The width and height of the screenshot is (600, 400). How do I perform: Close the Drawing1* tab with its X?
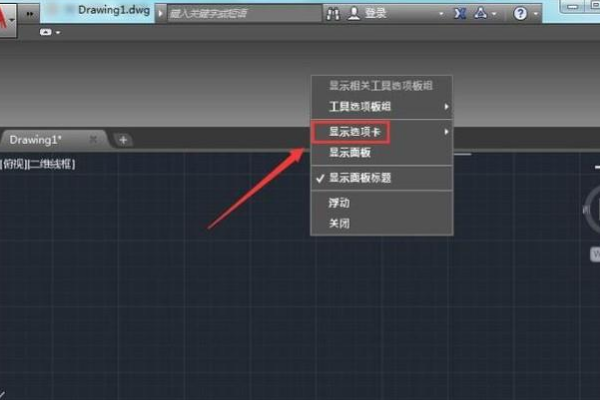click(x=93, y=139)
